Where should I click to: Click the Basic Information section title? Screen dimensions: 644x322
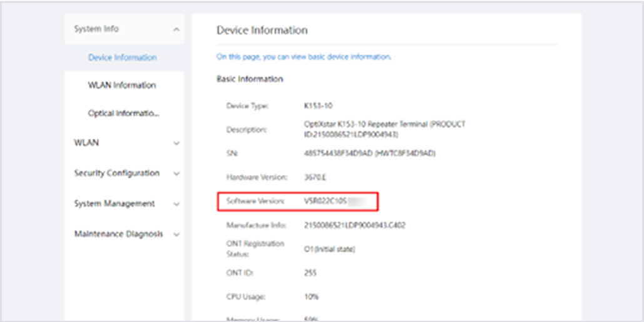[250, 79]
